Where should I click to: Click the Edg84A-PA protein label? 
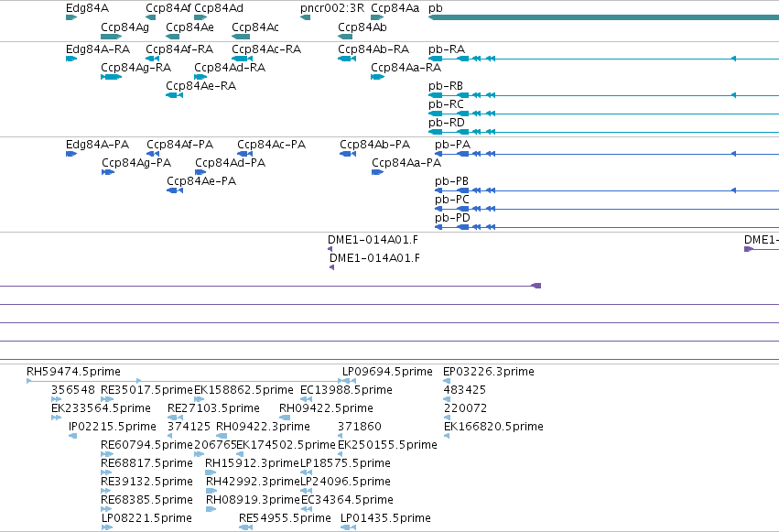97,145
